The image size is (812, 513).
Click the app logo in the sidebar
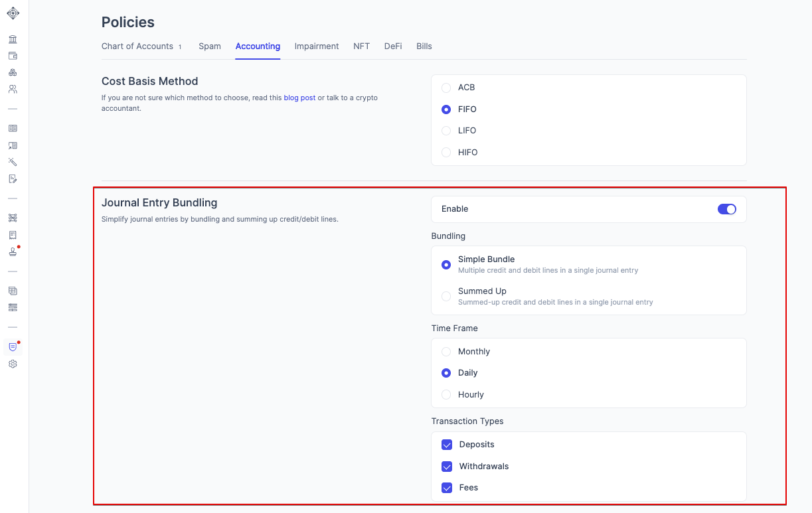click(x=13, y=13)
